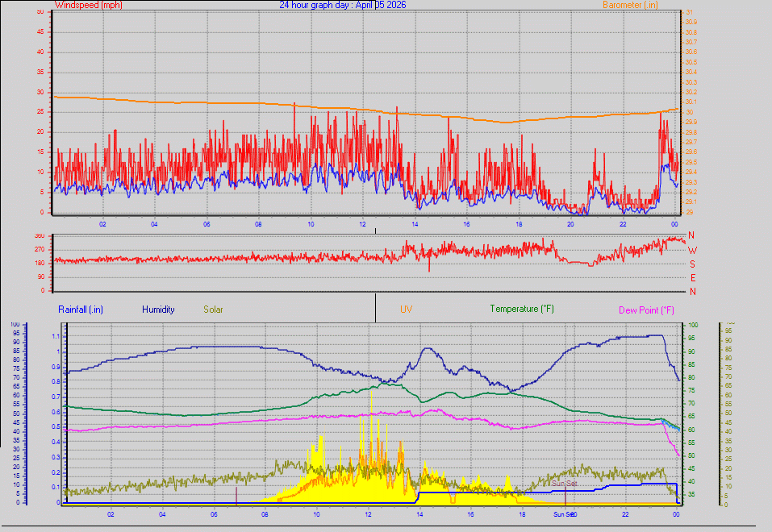Click the 24 hour graph day title
772x532 pixels.
tap(312, 5)
